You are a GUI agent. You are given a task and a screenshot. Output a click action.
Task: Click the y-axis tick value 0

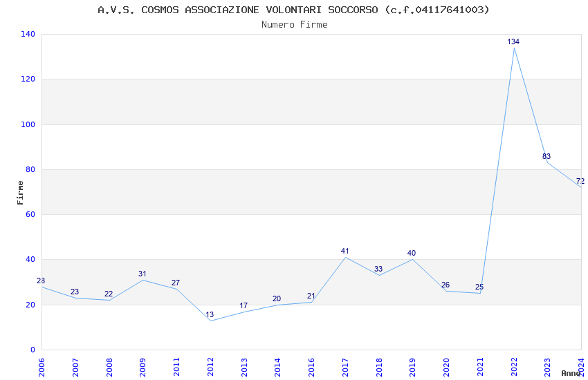coord(33,350)
